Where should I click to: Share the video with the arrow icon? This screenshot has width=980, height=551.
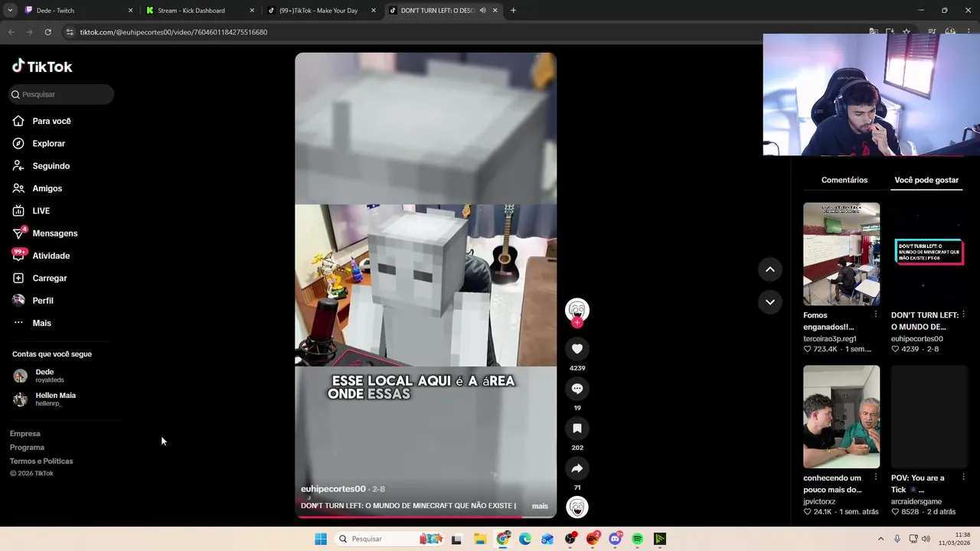tap(577, 468)
